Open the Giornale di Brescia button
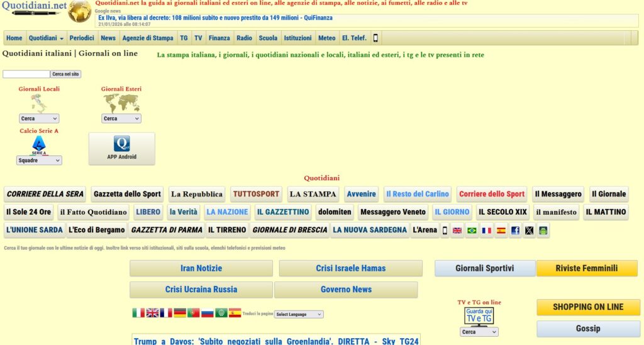 (290, 230)
